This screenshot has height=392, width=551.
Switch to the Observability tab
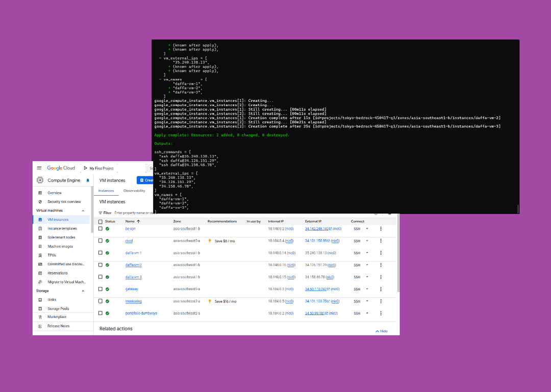tap(134, 190)
